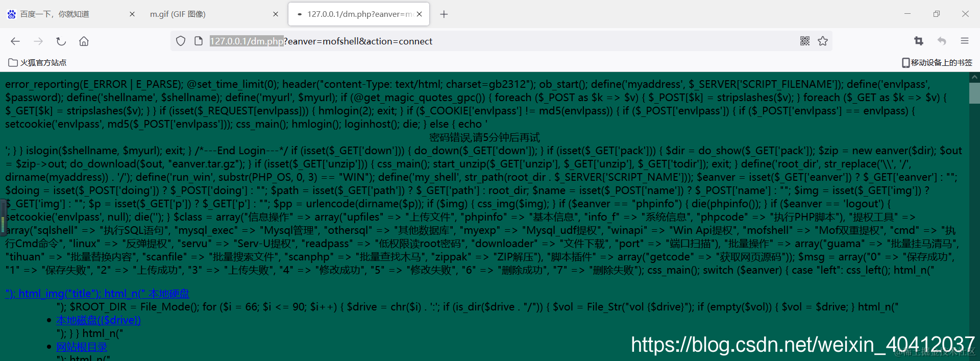Click the undo arrow toolbar icon
This screenshot has width=980, height=361.
[942, 41]
